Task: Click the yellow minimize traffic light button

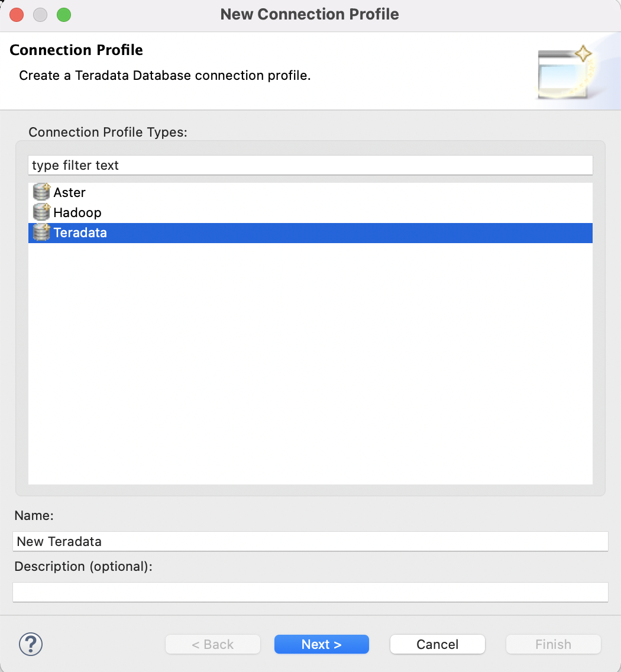Action: pos(40,15)
